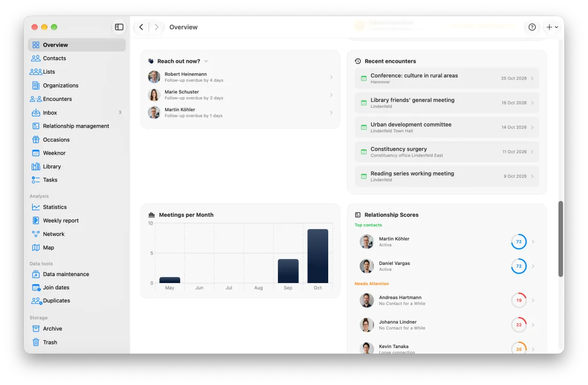Open Marie Schuster's follow-up row

click(x=241, y=95)
